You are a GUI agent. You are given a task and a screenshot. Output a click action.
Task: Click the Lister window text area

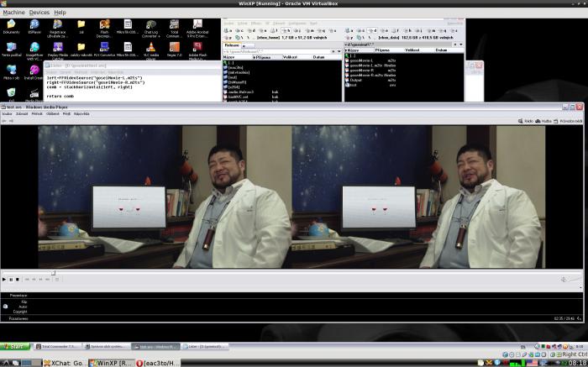click(x=133, y=87)
